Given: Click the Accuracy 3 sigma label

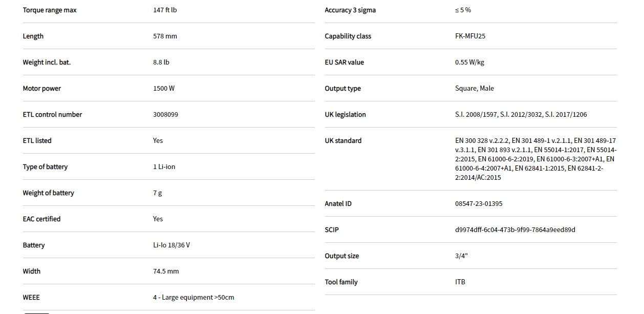Looking at the screenshot, I should click(350, 10).
